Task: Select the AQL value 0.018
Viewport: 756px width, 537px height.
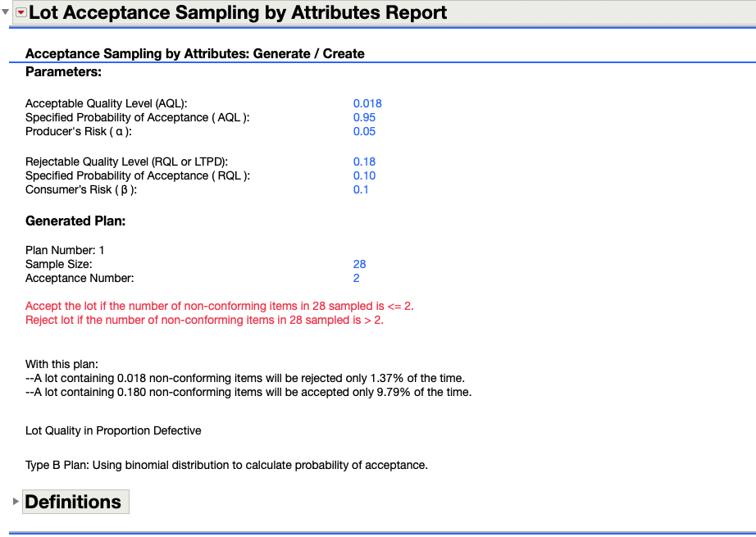Action: pos(367,103)
